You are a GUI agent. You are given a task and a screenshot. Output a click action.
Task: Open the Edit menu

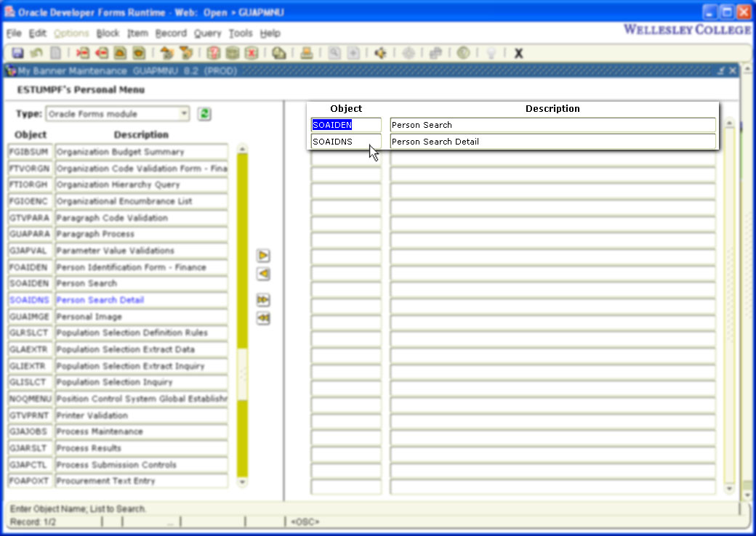point(38,33)
